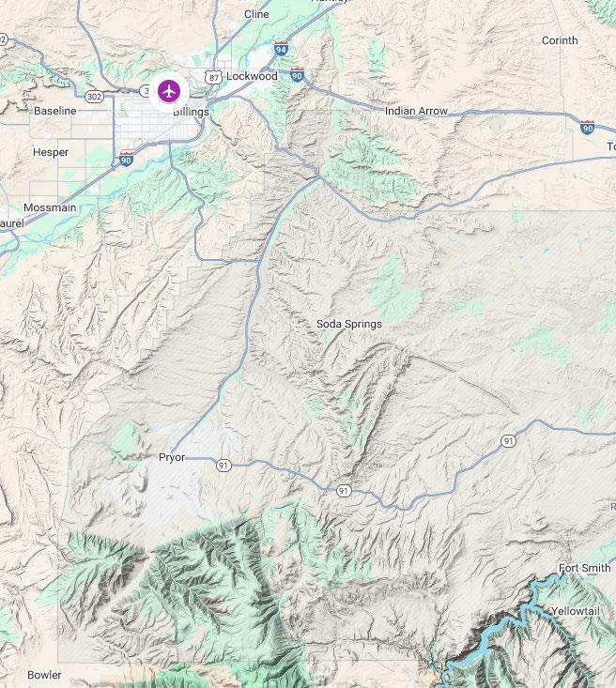Click the Route 302 shield near Baseline
Viewport: 616px width, 688px height.
(94, 96)
